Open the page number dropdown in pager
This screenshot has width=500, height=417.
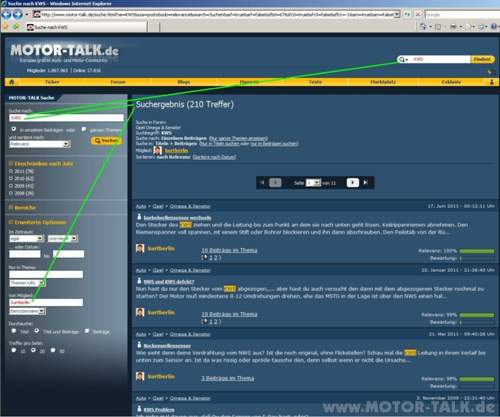coord(314,183)
